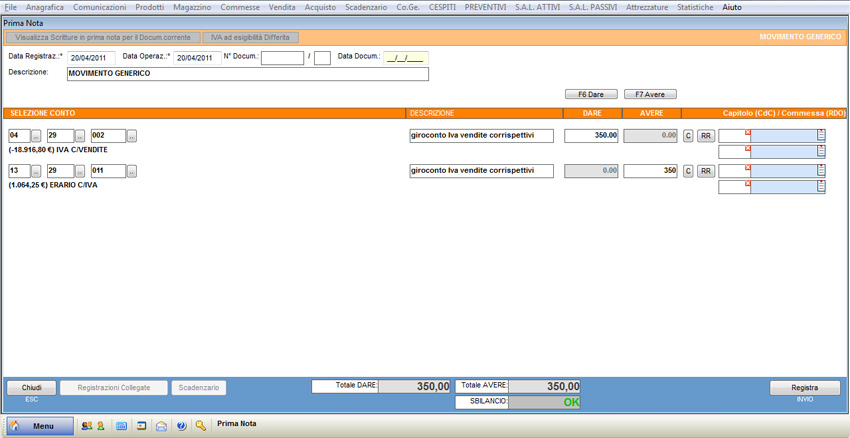Click the golden key icon in bottom toolbar

click(x=201, y=426)
